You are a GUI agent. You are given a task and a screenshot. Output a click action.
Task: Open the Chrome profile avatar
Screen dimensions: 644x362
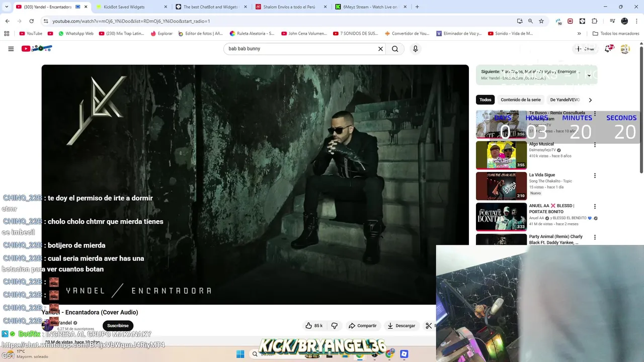click(x=624, y=21)
